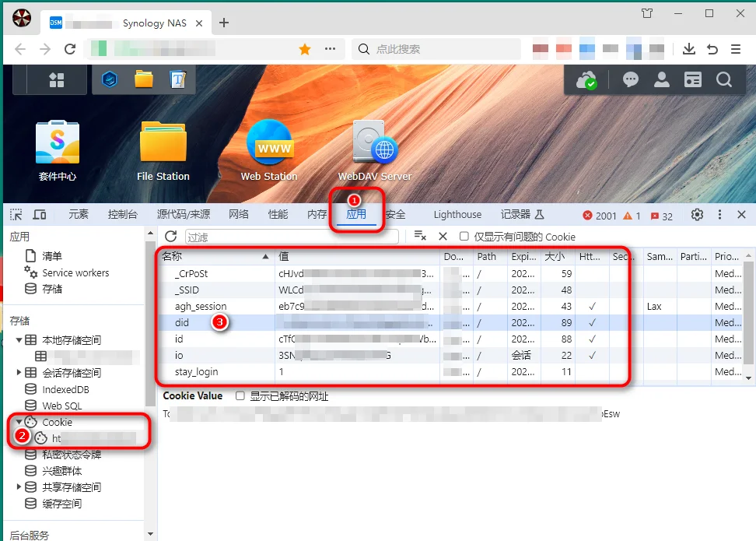
Task: Toggle device toolbar icon in DevTools
Action: [x=40, y=215]
